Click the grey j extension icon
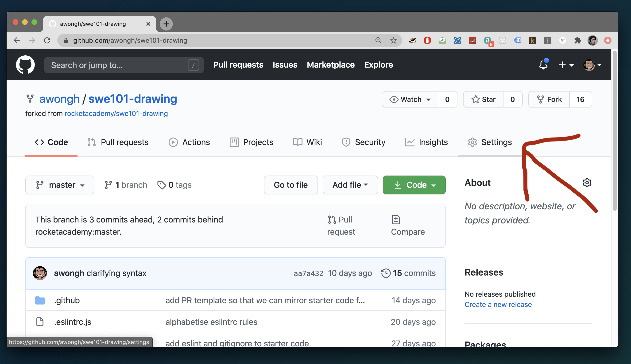This screenshot has width=631, height=364. 547,40
